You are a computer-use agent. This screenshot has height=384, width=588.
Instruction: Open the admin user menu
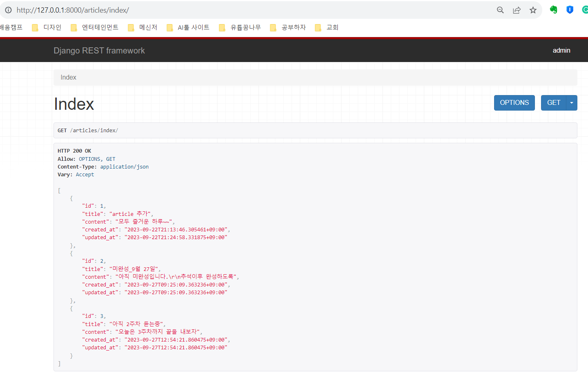coord(561,51)
